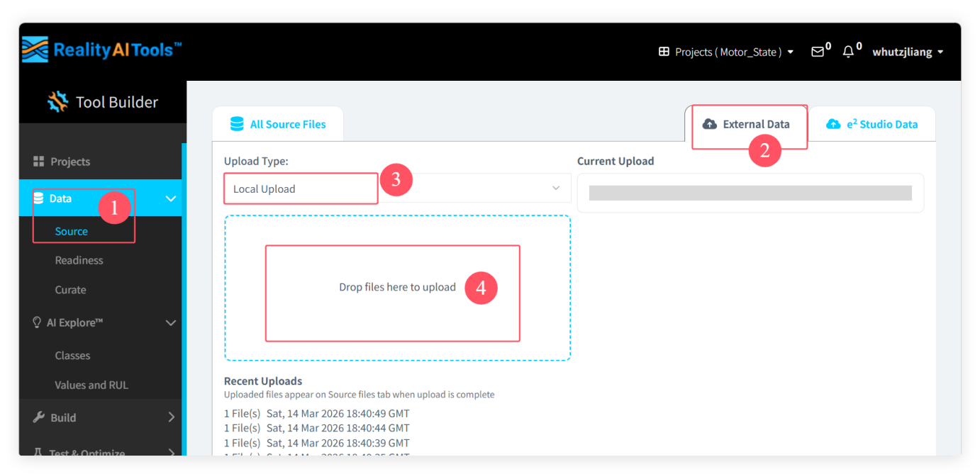
Task: Expand the Build section arrow
Action: tap(171, 417)
